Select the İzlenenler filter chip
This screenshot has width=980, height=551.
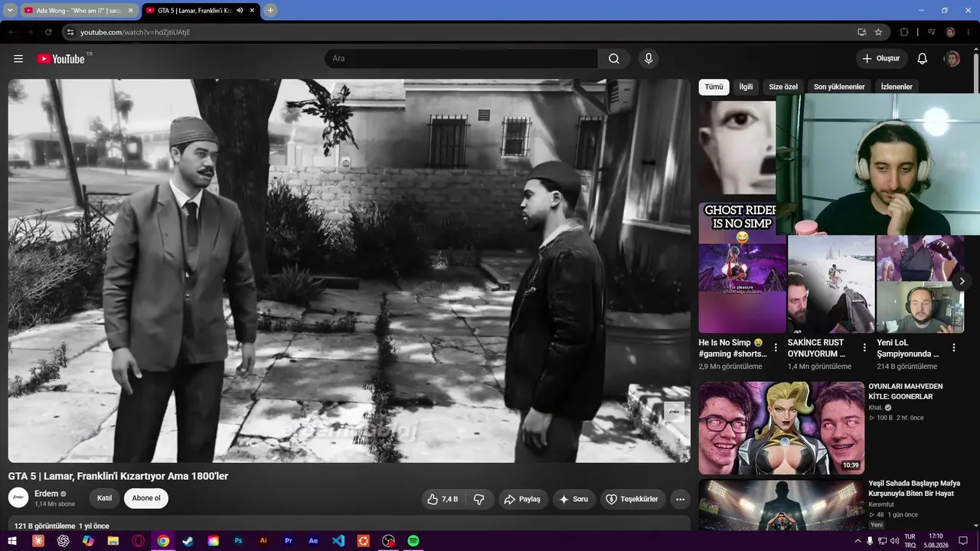tap(897, 86)
